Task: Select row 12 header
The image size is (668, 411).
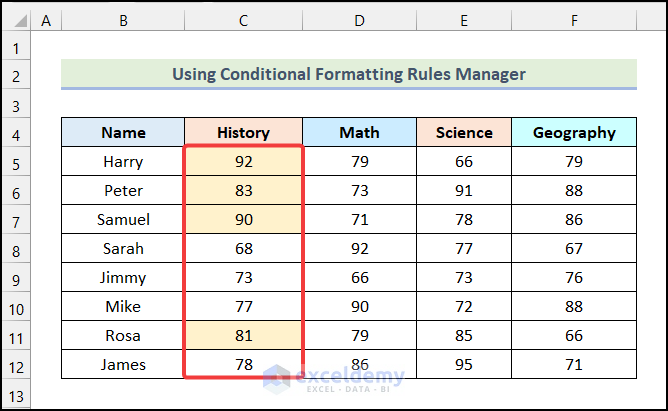Action: click(x=16, y=365)
